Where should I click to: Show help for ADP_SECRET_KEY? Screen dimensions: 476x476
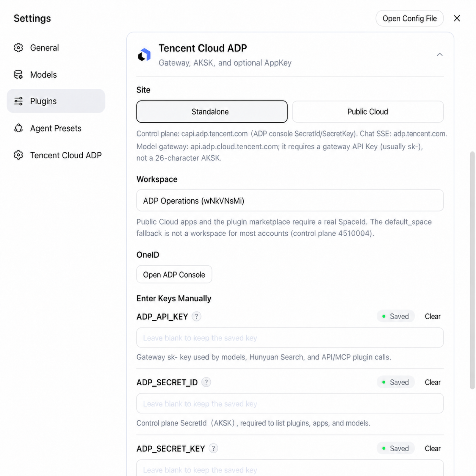[x=213, y=448]
